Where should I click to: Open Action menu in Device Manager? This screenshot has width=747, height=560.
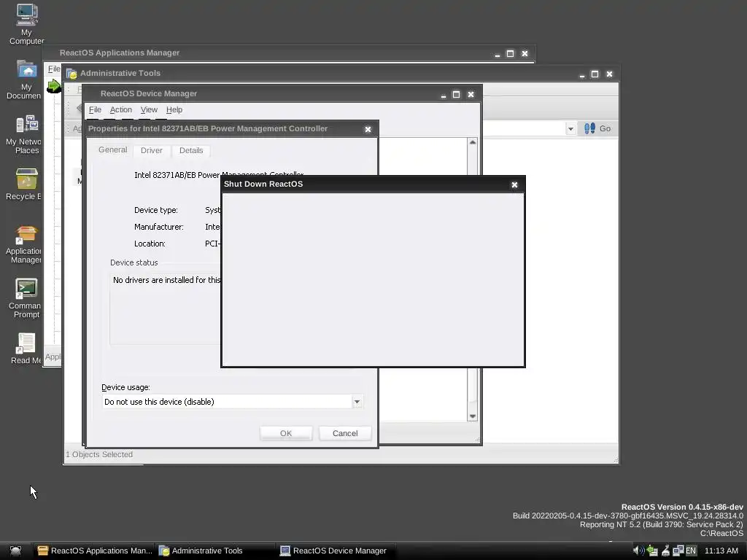(121, 109)
